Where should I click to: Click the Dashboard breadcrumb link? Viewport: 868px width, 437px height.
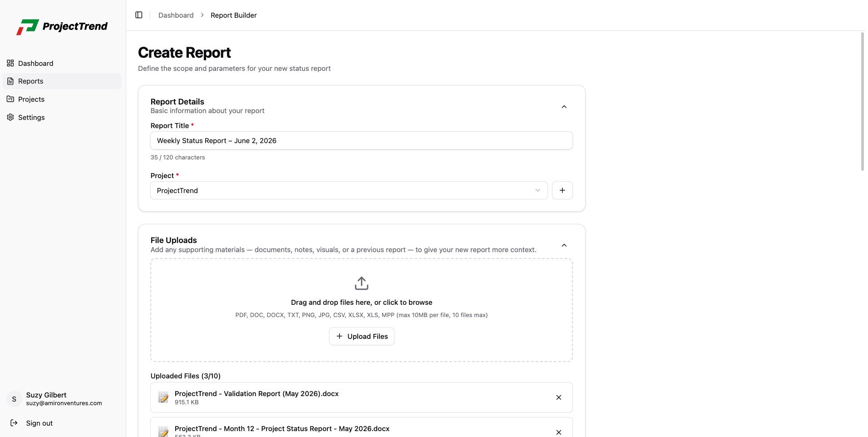pos(176,15)
